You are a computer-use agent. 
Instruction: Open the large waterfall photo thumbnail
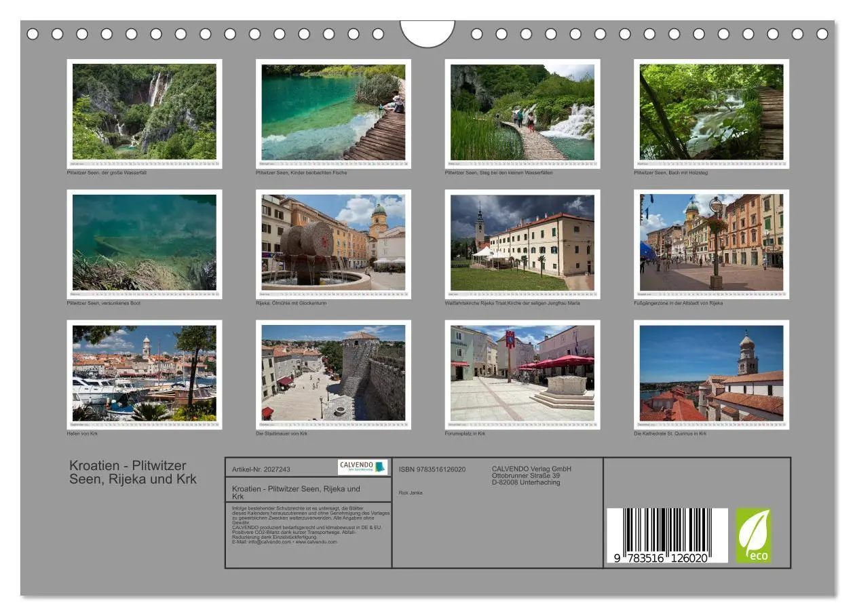point(145,112)
